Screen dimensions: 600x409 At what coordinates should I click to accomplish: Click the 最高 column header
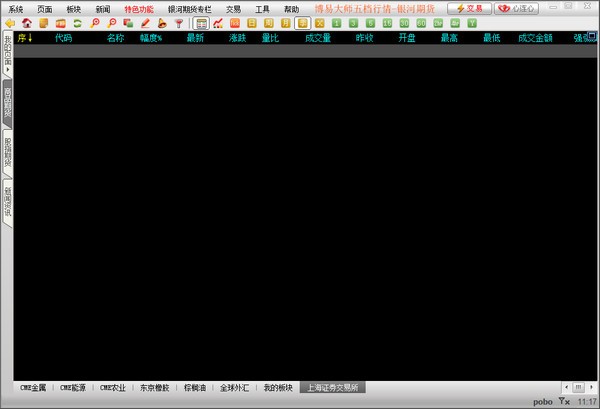pos(449,38)
